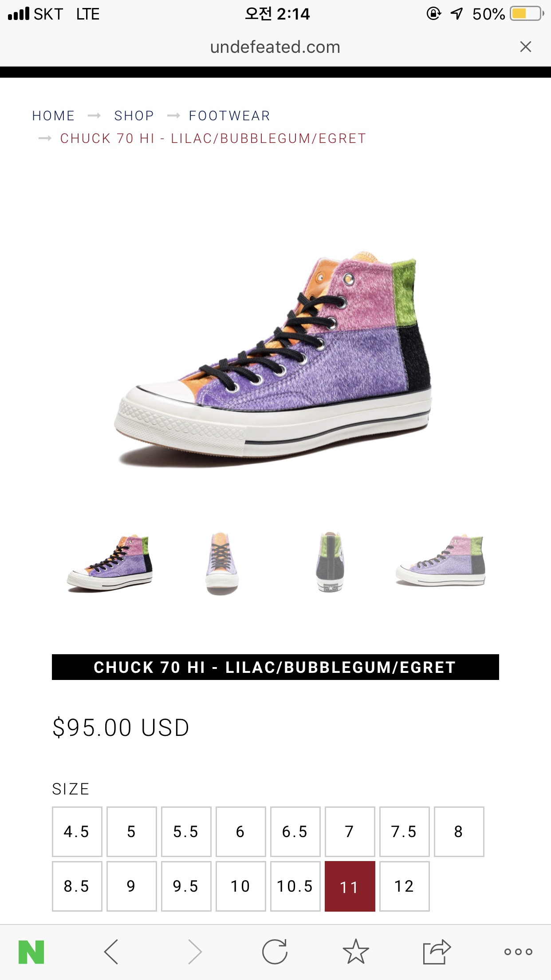The width and height of the screenshot is (551, 980).
Task: Tap the green Naver N home icon
Action: [31, 952]
